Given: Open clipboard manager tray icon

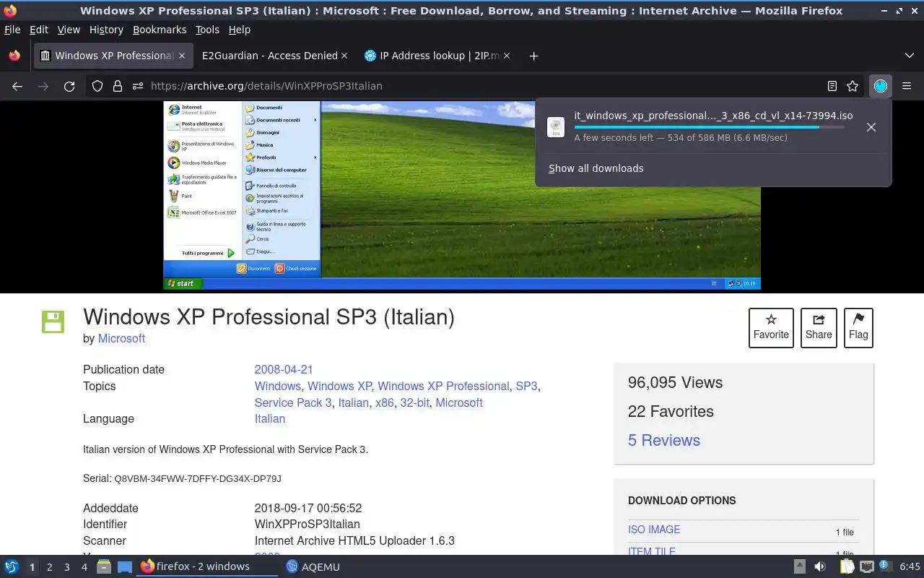Looking at the screenshot, I should point(847,566).
